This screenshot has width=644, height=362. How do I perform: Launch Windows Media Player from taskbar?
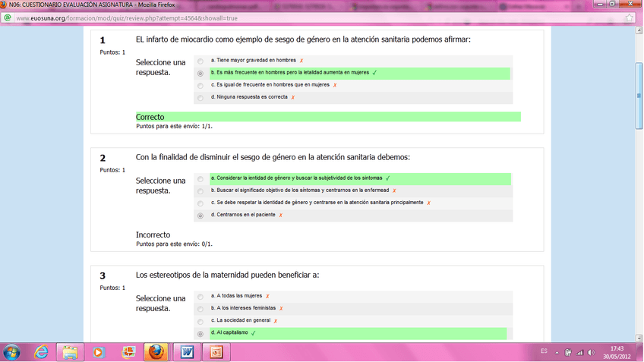click(98, 352)
